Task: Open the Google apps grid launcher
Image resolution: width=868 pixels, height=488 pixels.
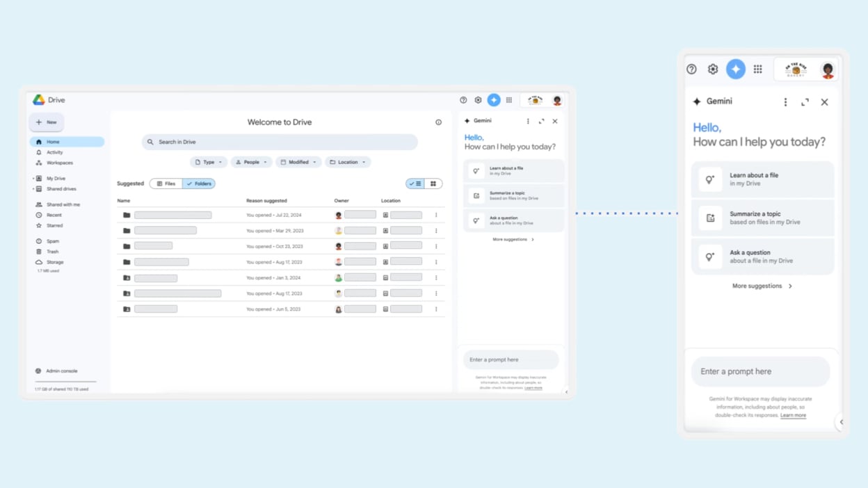Action: (509, 100)
